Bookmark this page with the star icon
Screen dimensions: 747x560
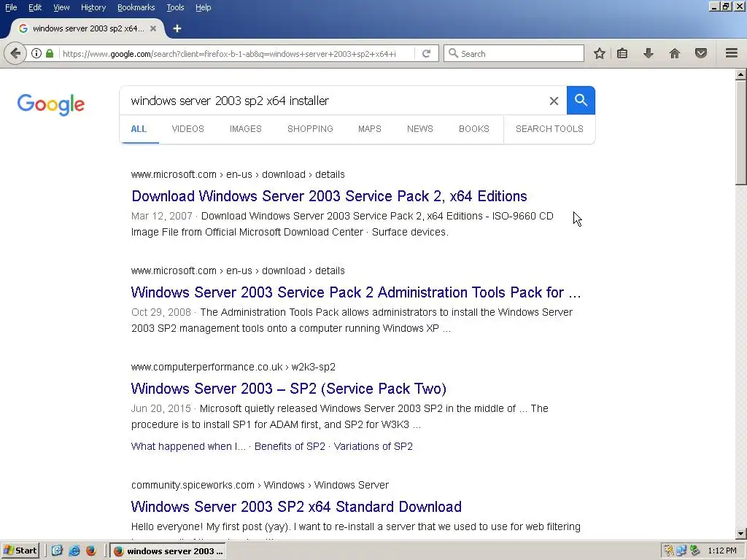600,53
